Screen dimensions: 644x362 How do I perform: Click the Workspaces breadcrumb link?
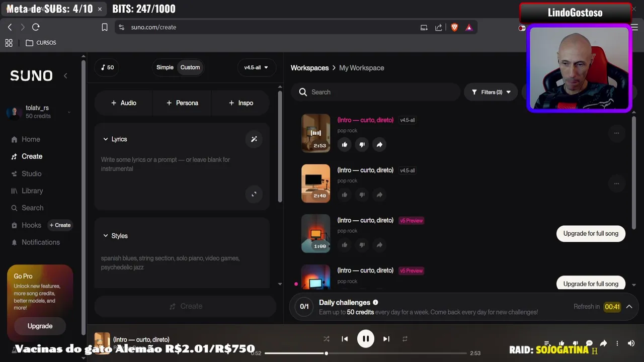(x=309, y=68)
